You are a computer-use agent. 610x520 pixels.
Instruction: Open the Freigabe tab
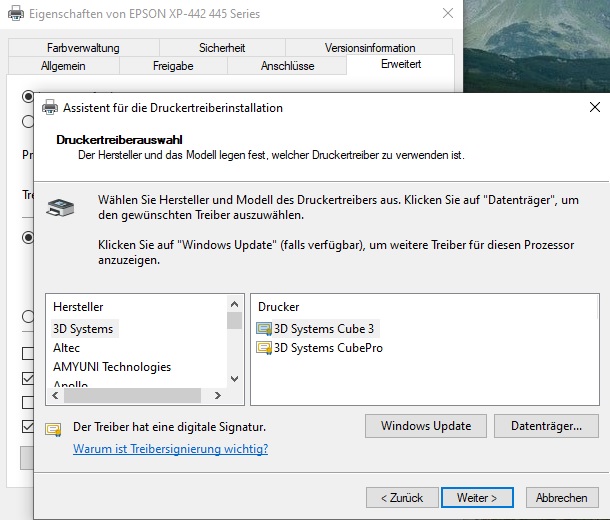tap(173, 66)
